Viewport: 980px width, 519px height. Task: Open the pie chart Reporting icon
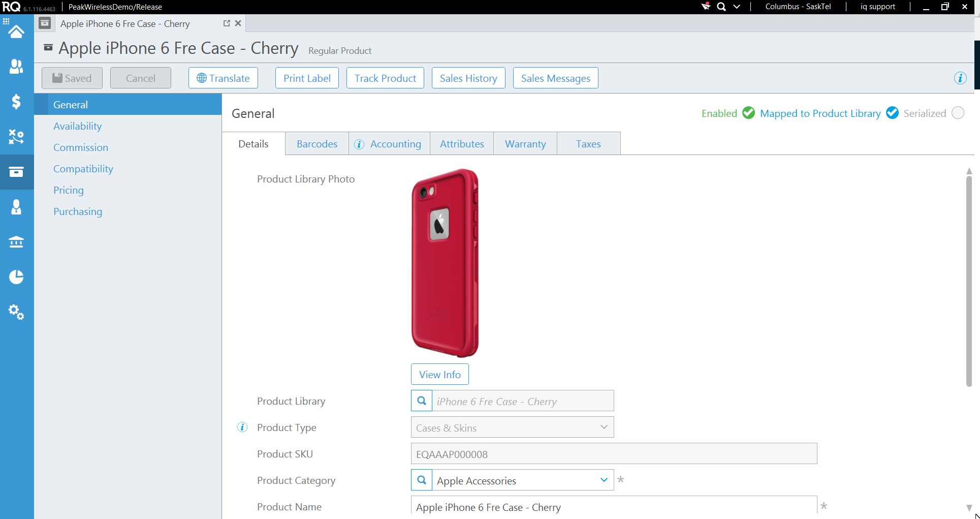tap(16, 277)
